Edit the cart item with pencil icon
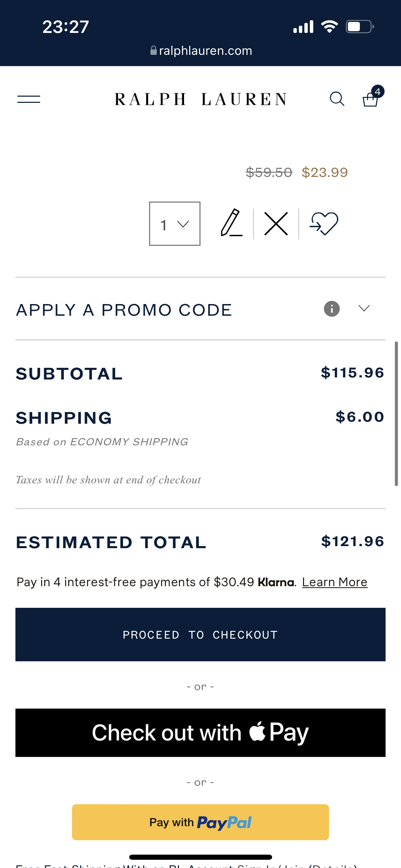This screenshot has width=401, height=868. [x=231, y=222]
